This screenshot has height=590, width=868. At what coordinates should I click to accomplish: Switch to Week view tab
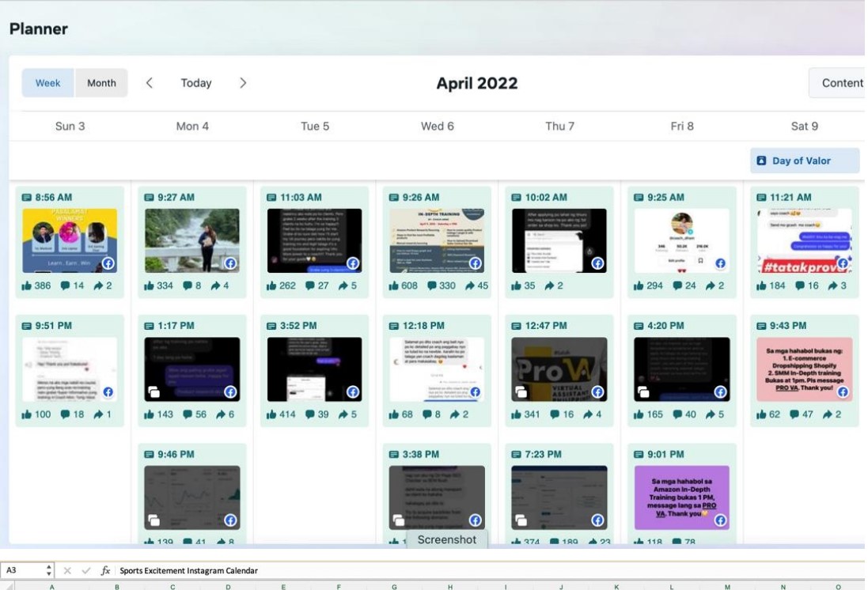tap(47, 83)
